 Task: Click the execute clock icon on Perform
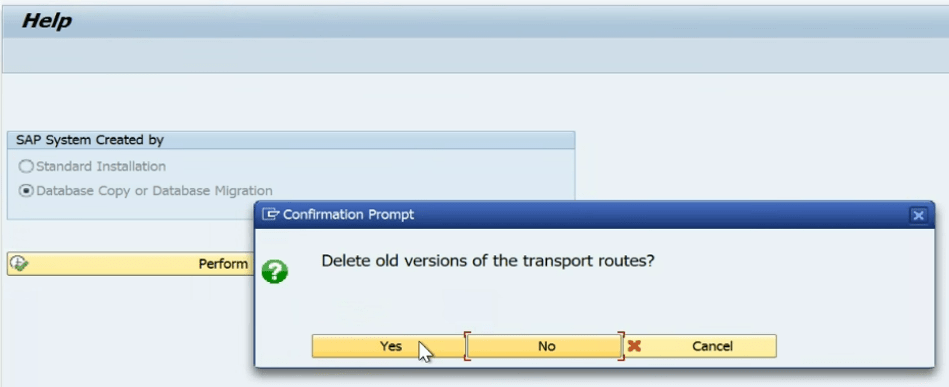20,263
